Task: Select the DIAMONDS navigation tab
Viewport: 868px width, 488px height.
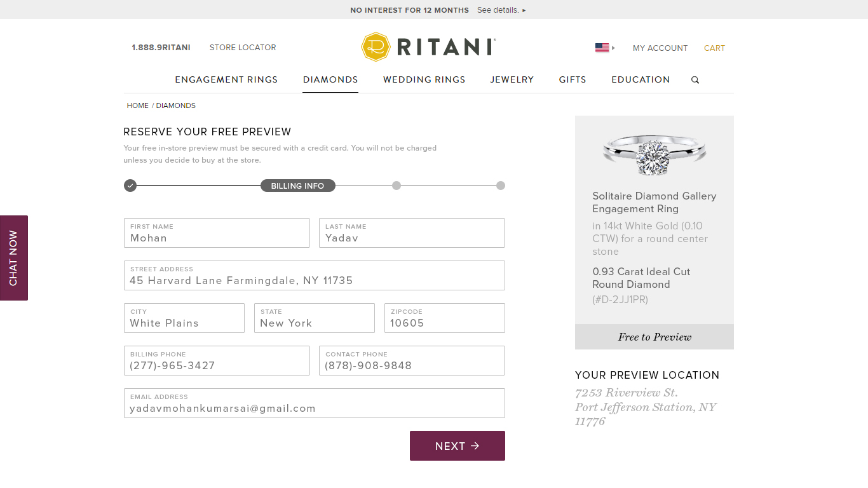Action: point(330,79)
